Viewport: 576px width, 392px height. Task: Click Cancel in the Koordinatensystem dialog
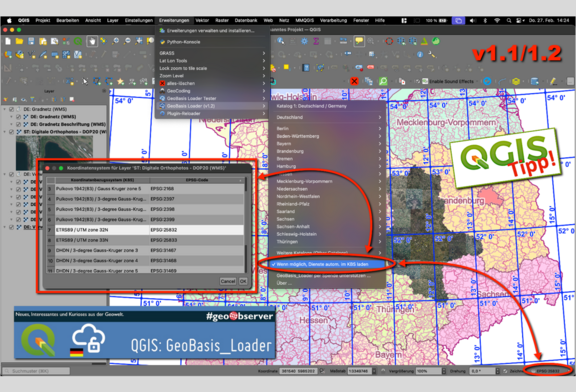[x=228, y=281]
